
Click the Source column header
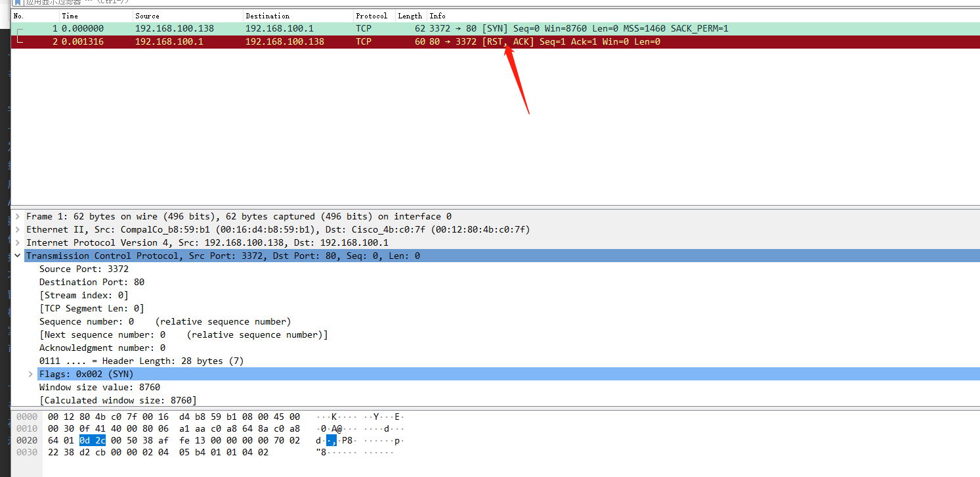tap(147, 16)
